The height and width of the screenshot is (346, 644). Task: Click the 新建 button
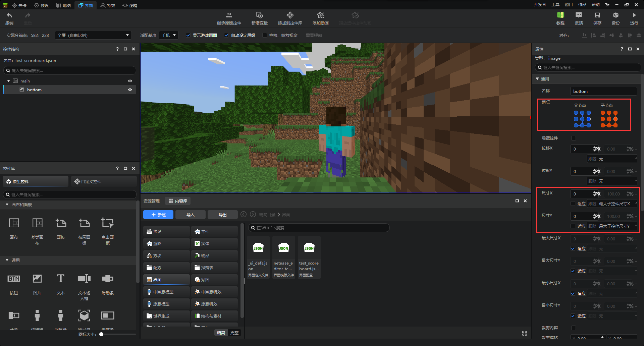click(x=158, y=215)
